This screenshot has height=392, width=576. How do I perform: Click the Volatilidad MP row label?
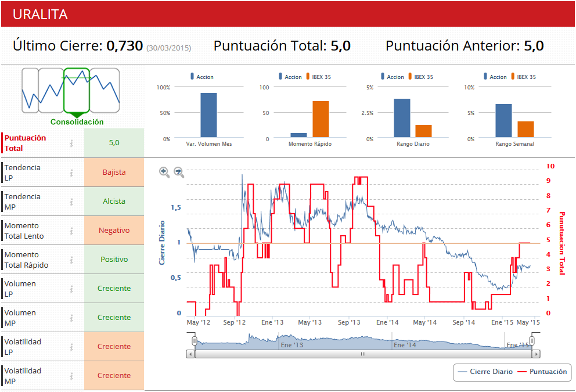23,376
